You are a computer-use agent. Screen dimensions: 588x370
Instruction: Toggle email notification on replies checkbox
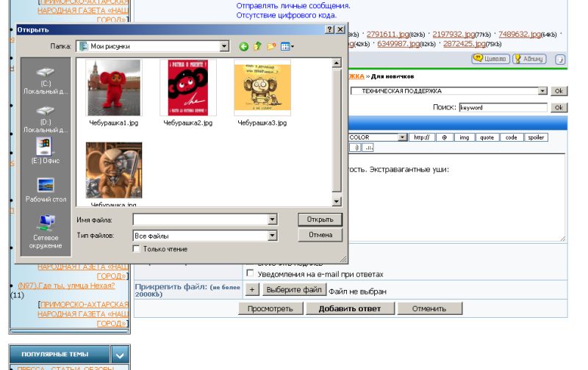coord(250,273)
